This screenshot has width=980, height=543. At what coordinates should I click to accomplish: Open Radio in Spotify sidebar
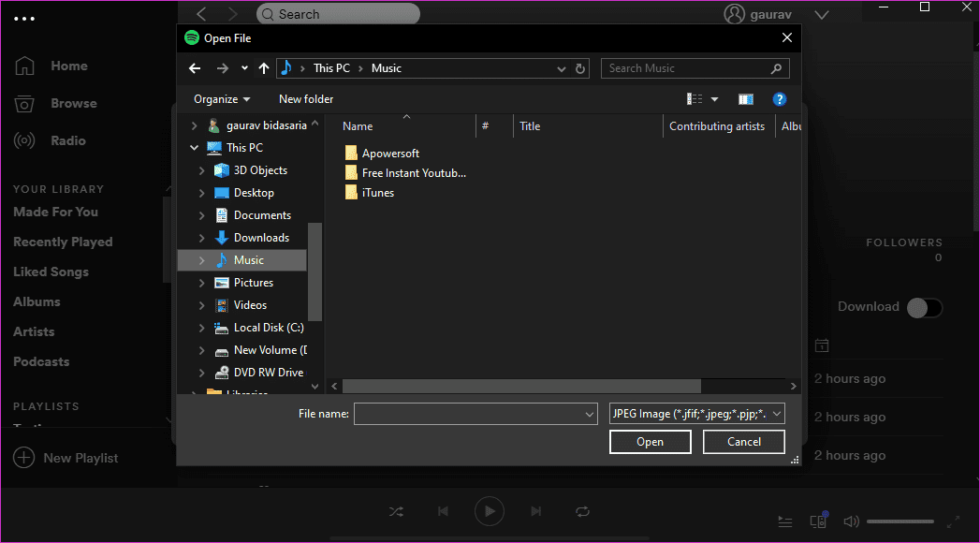click(x=50, y=141)
